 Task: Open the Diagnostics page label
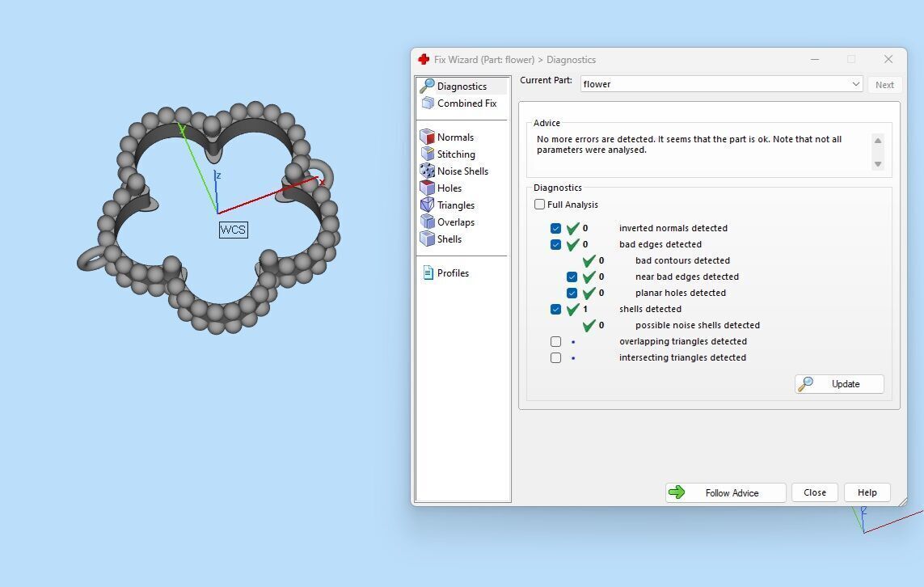pos(462,86)
